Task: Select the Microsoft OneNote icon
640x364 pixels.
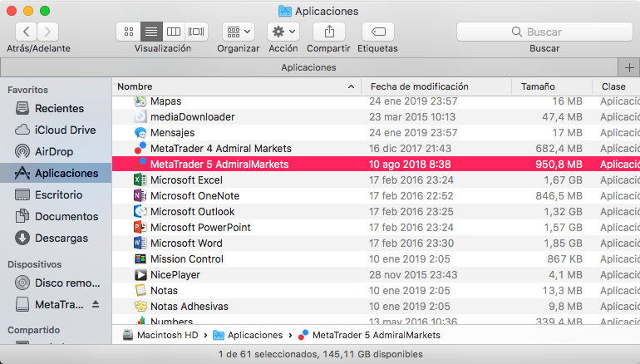Action: point(140,196)
